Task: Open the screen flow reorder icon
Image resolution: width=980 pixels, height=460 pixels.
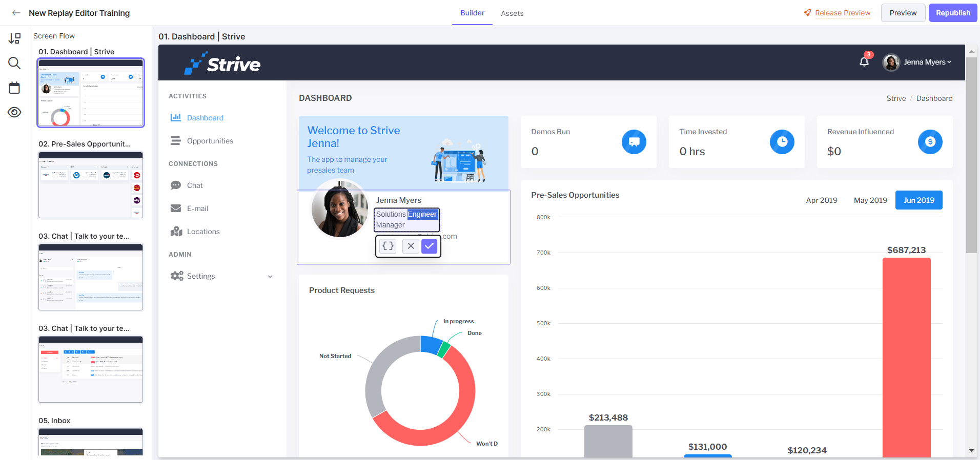Action: pyautogui.click(x=14, y=38)
